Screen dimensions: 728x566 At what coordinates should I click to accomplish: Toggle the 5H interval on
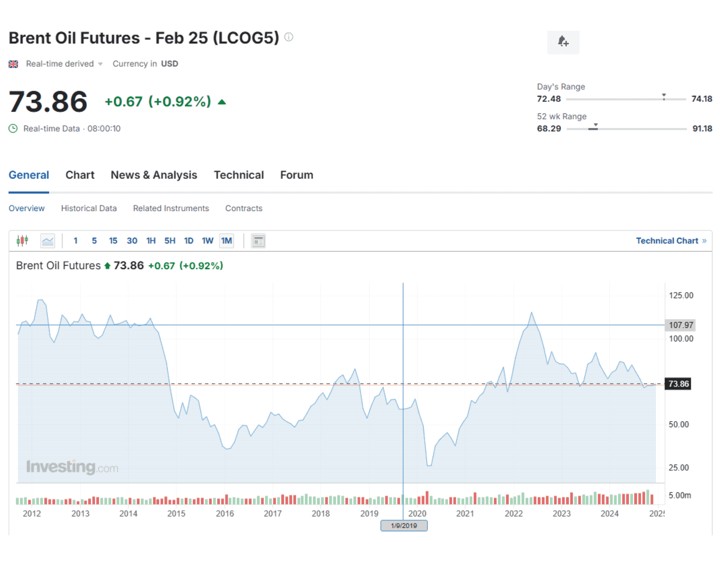[169, 240]
